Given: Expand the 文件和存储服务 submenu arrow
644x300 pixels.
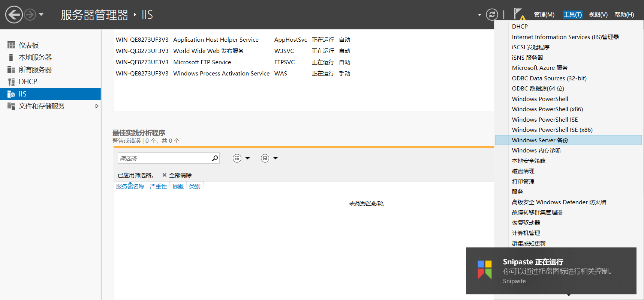Looking at the screenshot, I should pos(97,106).
